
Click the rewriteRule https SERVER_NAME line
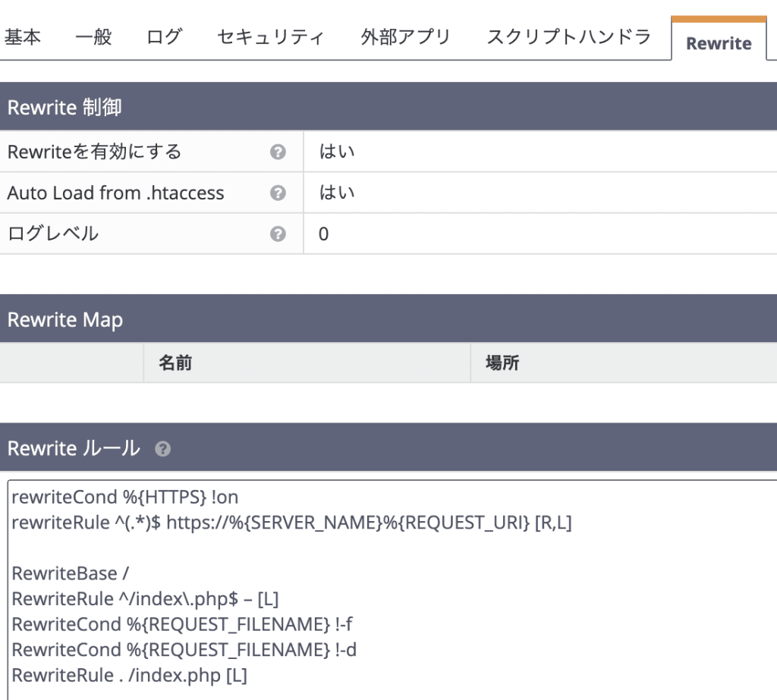291,523
